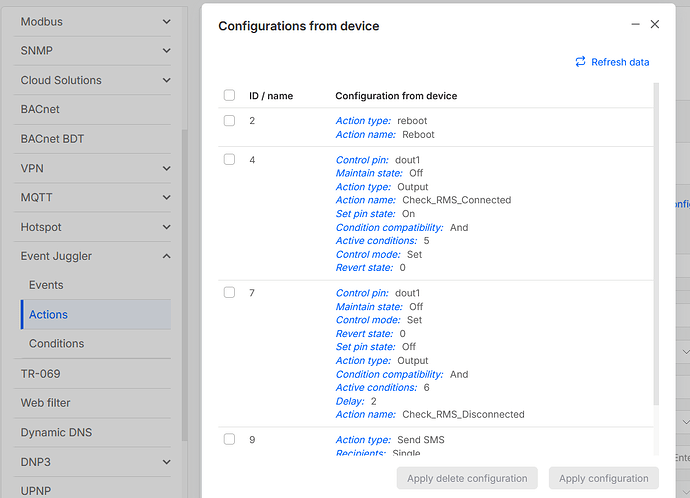Expand the VPN sidebar section
This screenshot has width=690, height=498.
point(166,168)
